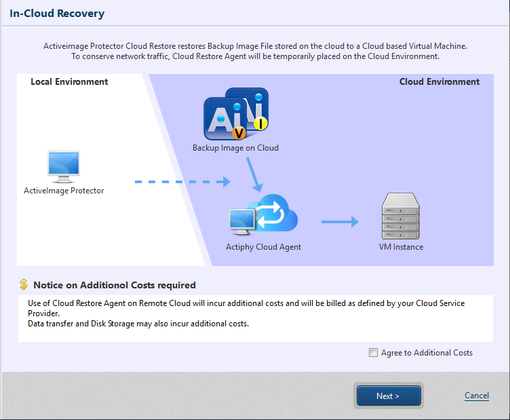Click the In-Cloud Recovery title text
Viewport: 510px width, 420px height.
(x=57, y=13)
